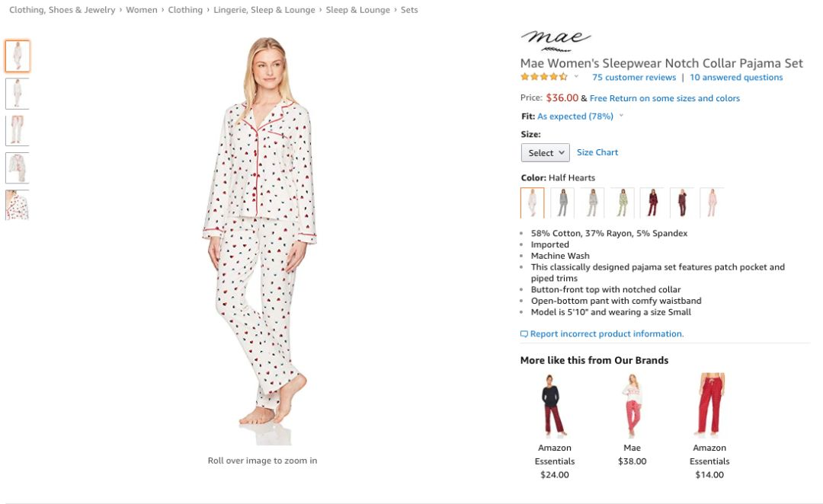Choose the Half Hearts white color swatch
This screenshot has width=823, height=504.
(x=532, y=203)
